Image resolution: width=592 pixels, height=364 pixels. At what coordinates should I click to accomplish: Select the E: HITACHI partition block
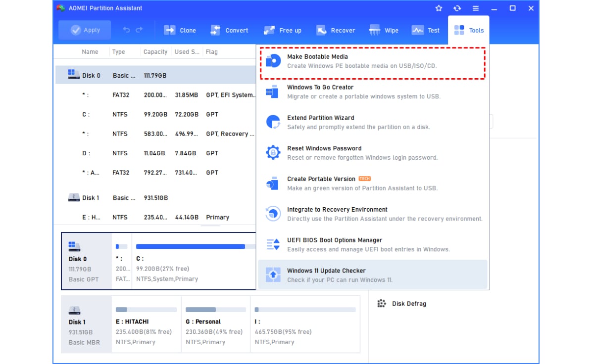(147, 324)
